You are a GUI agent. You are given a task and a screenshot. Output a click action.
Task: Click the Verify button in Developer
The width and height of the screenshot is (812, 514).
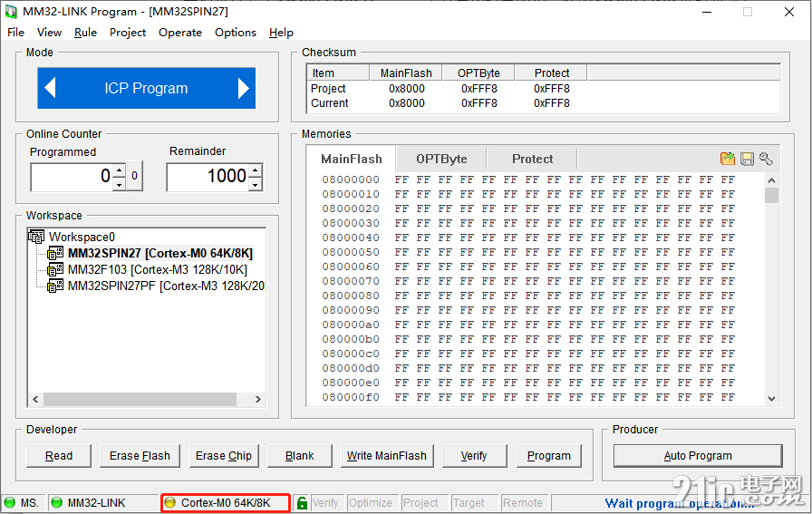[x=474, y=456]
